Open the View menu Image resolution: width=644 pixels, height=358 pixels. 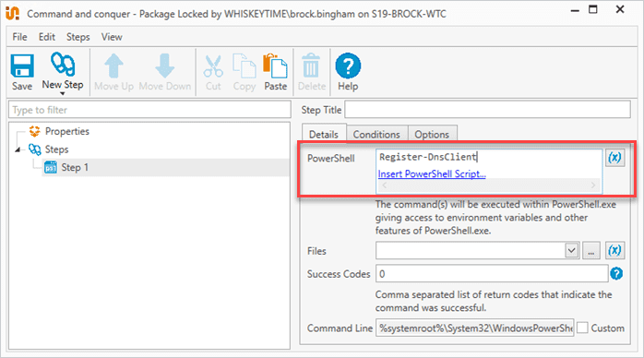pyautogui.click(x=112, y=37)
